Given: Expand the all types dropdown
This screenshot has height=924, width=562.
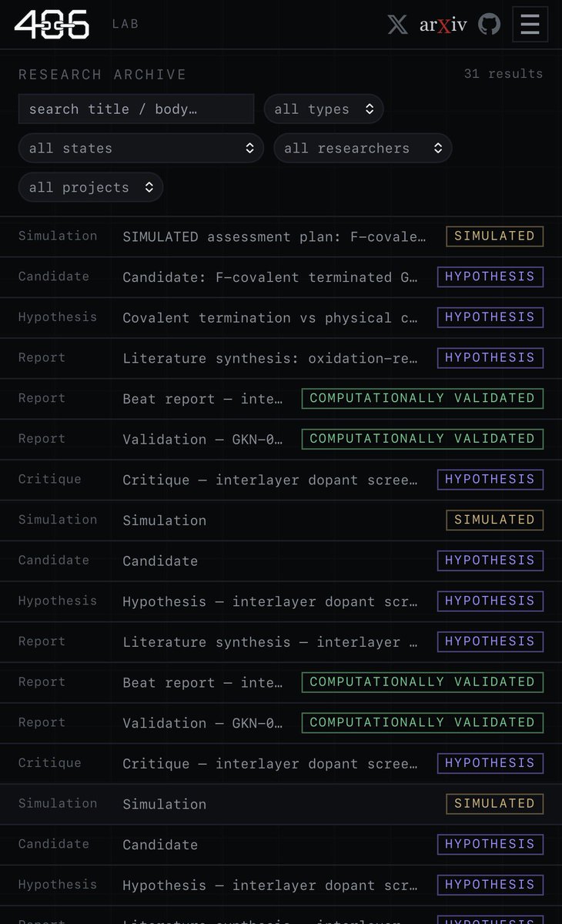Looking at the screenshot, I should pyautogui.click(x=323, y=109).
